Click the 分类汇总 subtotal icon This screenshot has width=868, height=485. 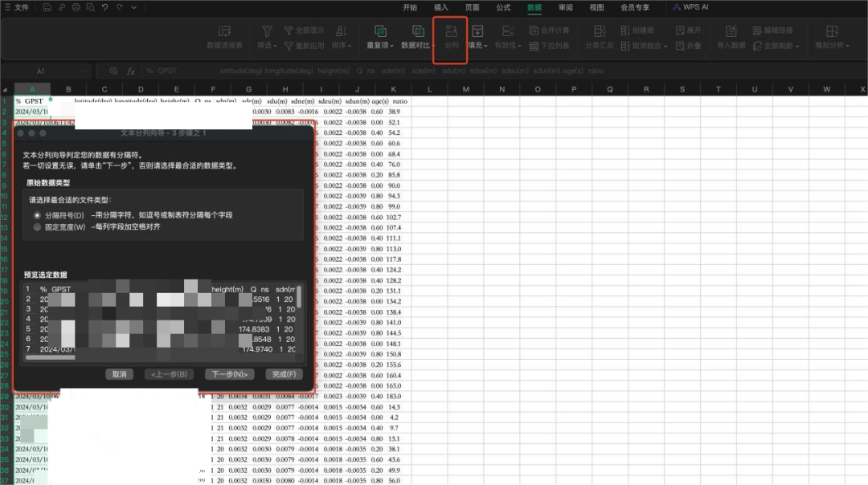point(599,31)
